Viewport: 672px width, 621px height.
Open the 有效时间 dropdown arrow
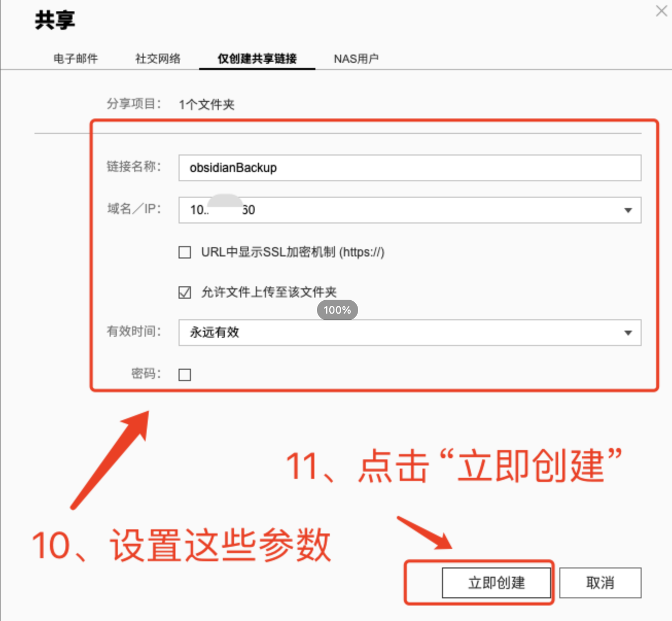point(628,333)
